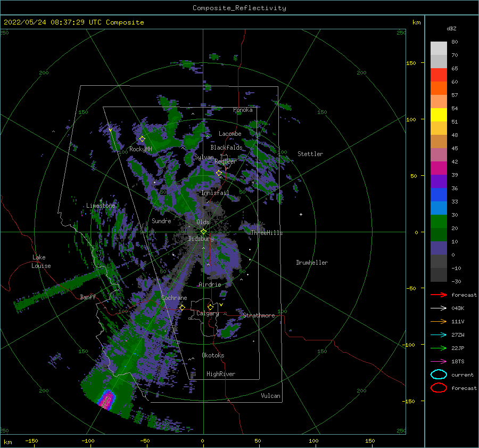The image size is (479, 448).
Task: Click the magenta 18TS arrow icon
Action: [439, 362]
